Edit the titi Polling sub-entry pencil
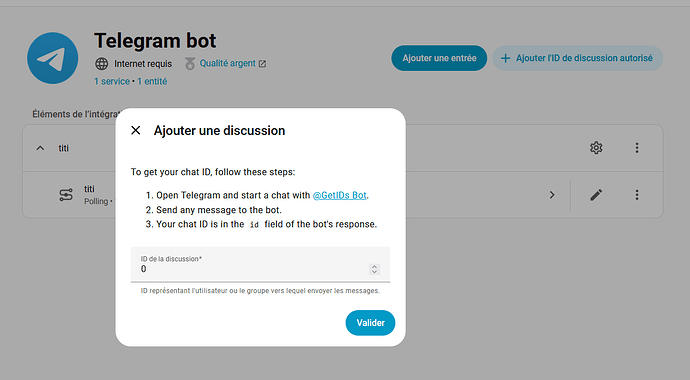690x380 pixels. tap(596, 195)
